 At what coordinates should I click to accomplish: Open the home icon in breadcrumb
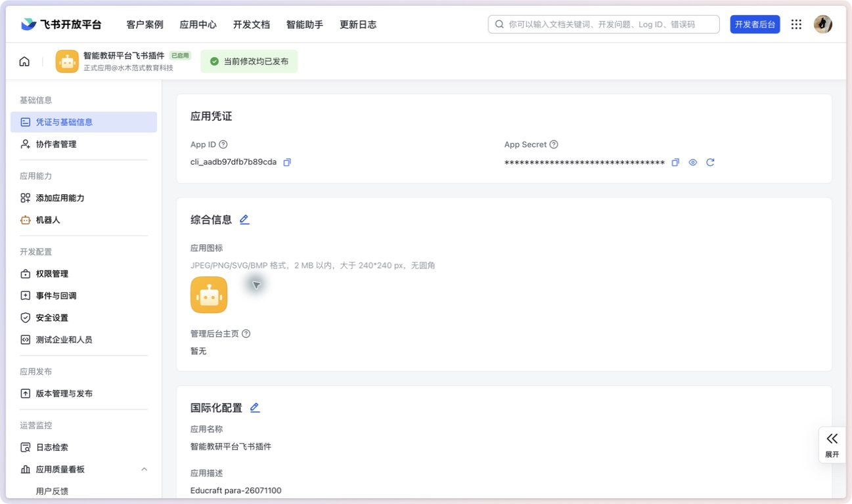24,62
